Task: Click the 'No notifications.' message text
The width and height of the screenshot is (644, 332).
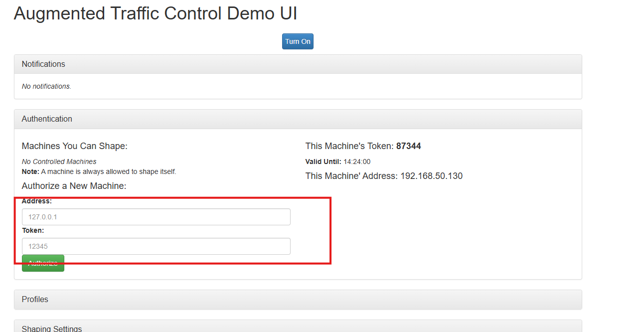Action: click(46, 86)
